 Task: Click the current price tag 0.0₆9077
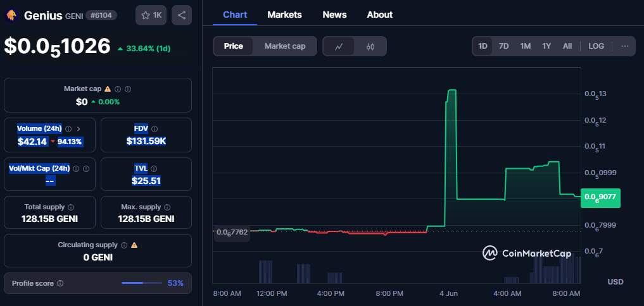600,197
